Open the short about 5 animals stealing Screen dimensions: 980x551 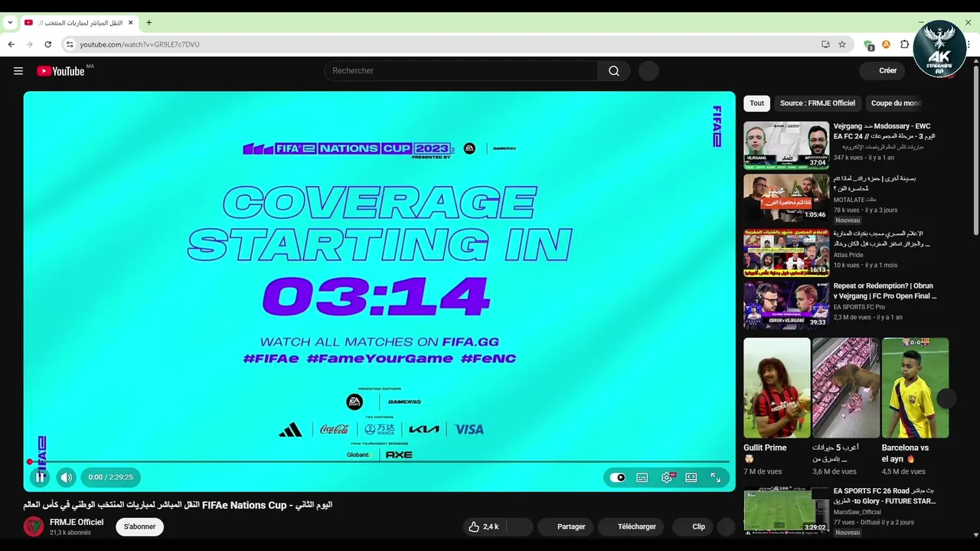pyautogui.click(x=845, y=388)
